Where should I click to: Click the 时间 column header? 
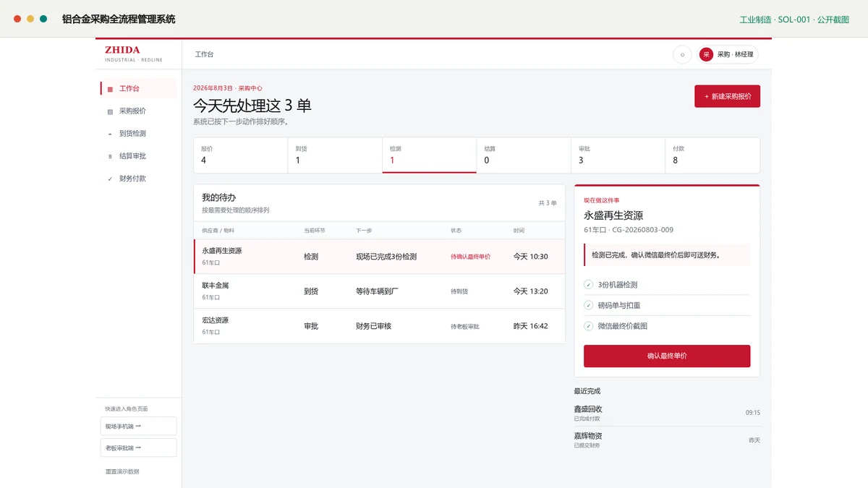tap(519, 231)
